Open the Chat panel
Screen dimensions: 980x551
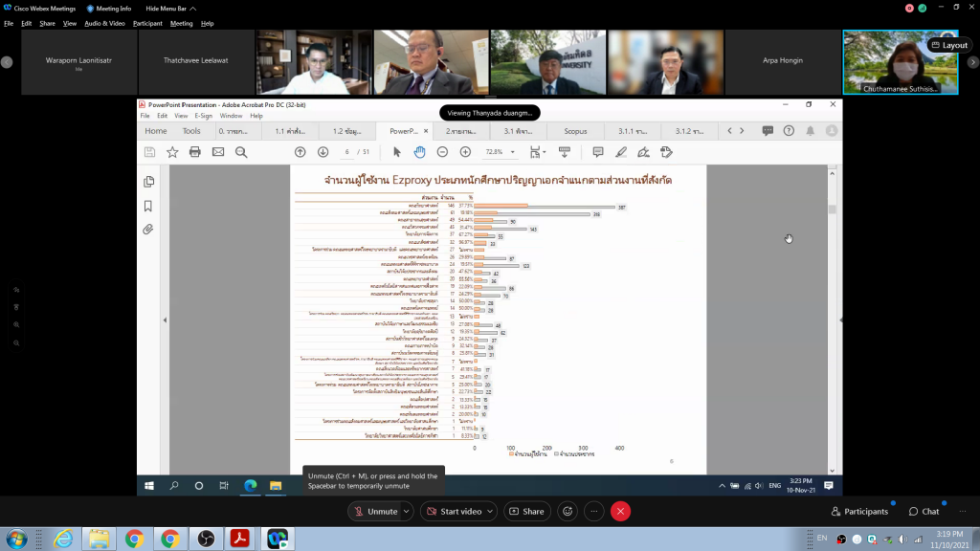(x=924, y=512)
